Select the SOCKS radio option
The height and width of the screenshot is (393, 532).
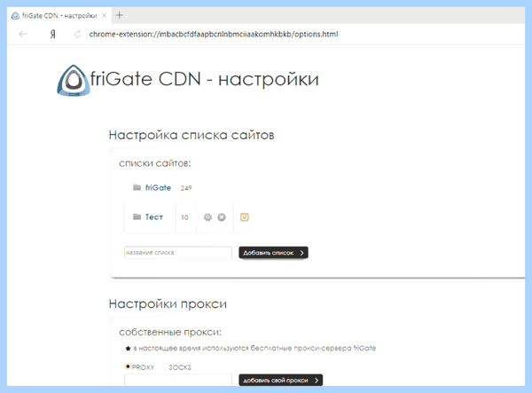coord(165,366)
